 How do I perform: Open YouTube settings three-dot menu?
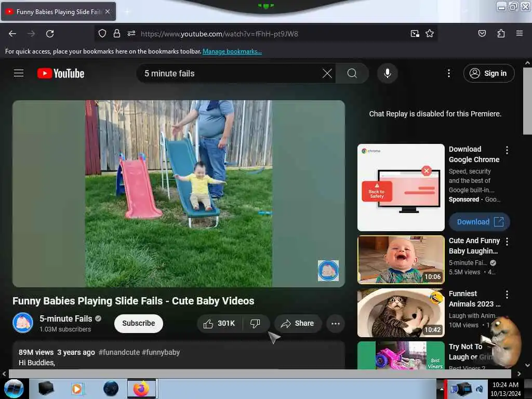pos(448,73)
